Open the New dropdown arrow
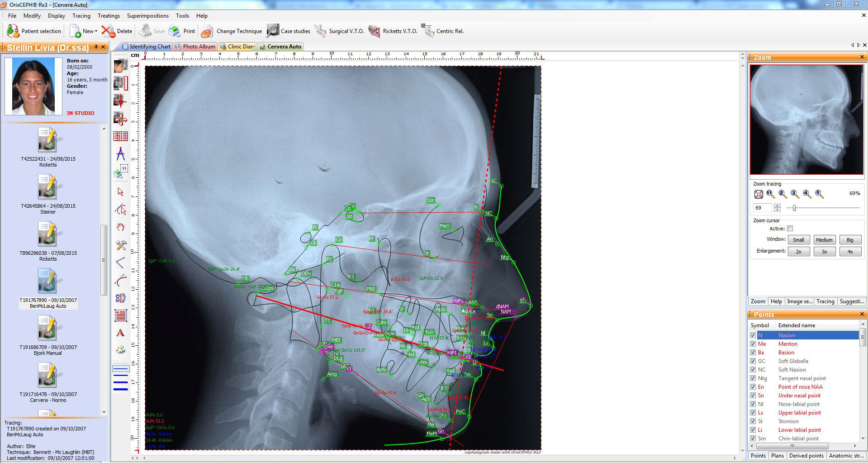This screenshot has height=463, width=868. [x=96, y=31]
